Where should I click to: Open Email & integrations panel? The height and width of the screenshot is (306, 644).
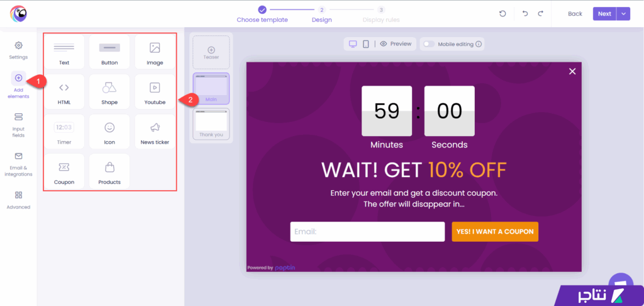[18, 164]
